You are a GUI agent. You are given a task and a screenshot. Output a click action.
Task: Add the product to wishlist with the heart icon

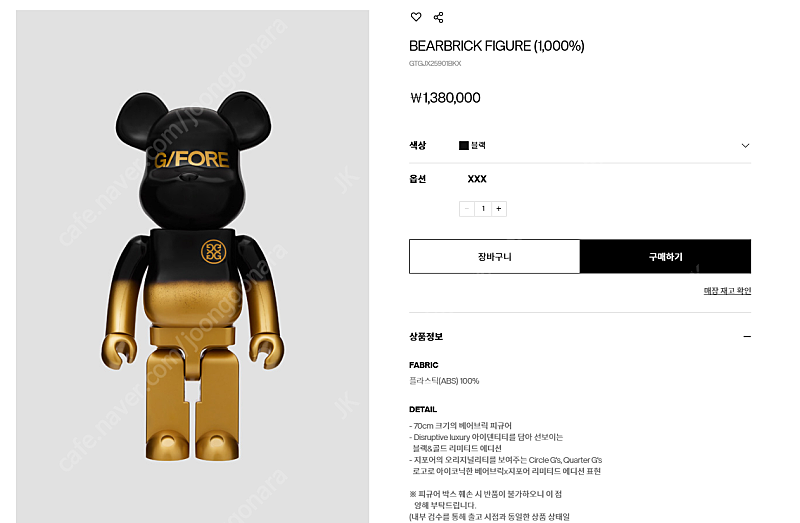click(416, 17)
